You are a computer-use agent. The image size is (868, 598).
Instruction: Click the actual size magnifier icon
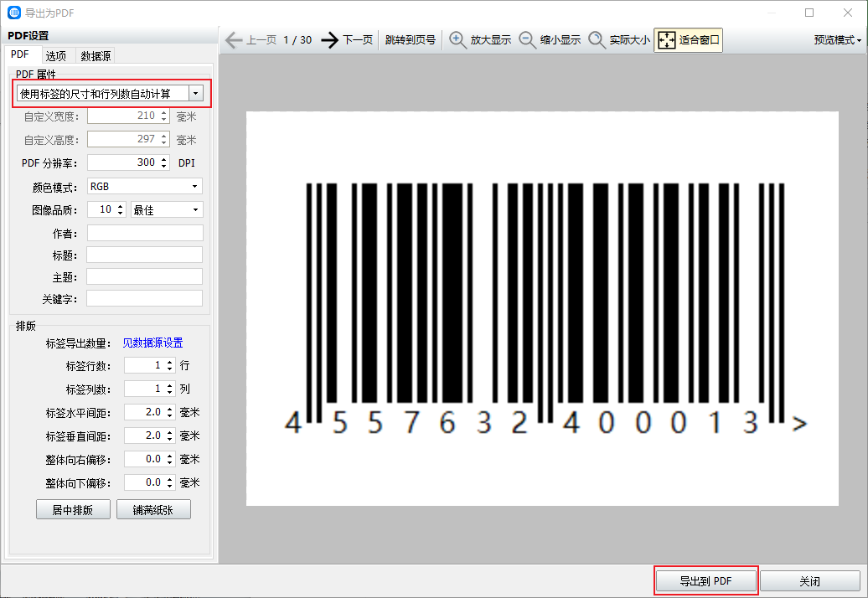[597, 40]
